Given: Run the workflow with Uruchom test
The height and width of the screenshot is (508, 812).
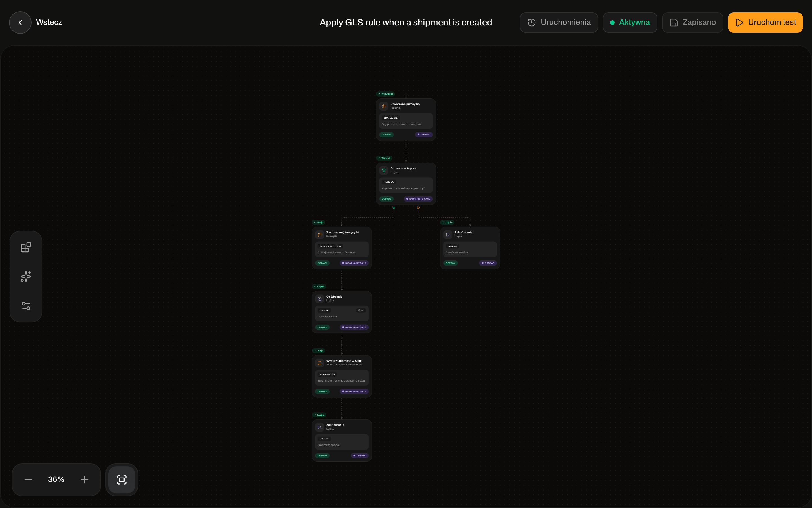Looking at the screenshot, I should pos(765,23).
